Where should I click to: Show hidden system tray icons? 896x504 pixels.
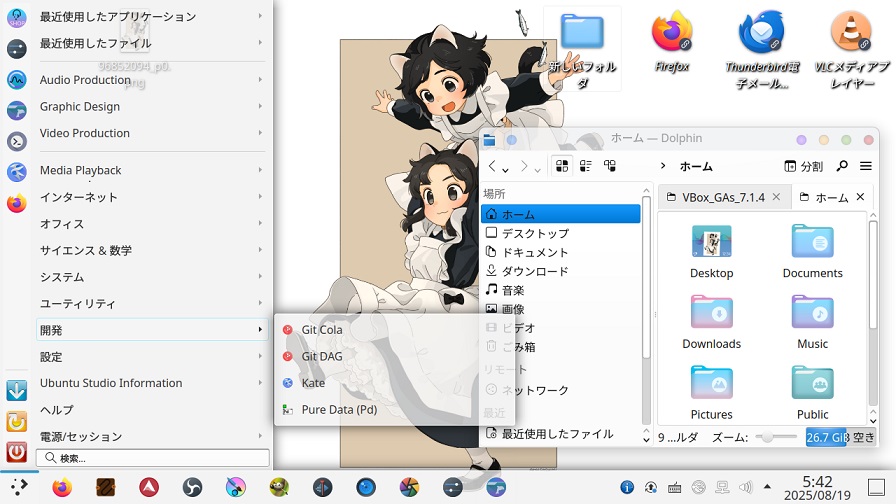[767, 487]
